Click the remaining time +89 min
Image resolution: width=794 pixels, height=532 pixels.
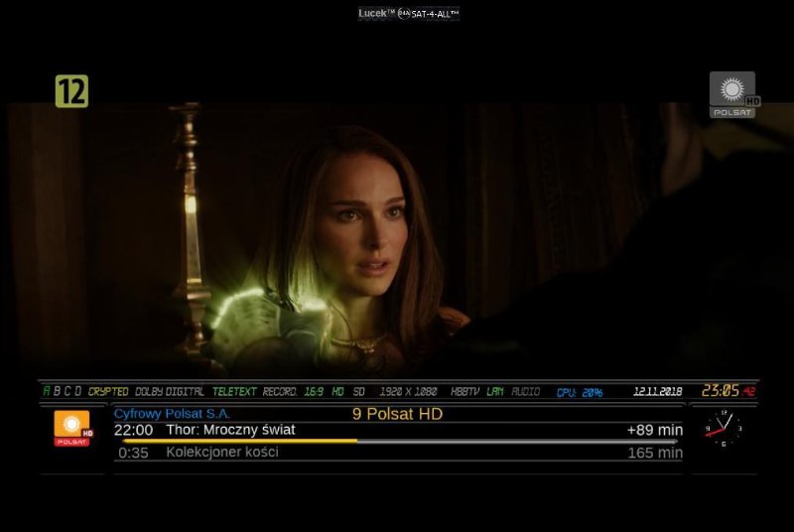click(655, 430)
